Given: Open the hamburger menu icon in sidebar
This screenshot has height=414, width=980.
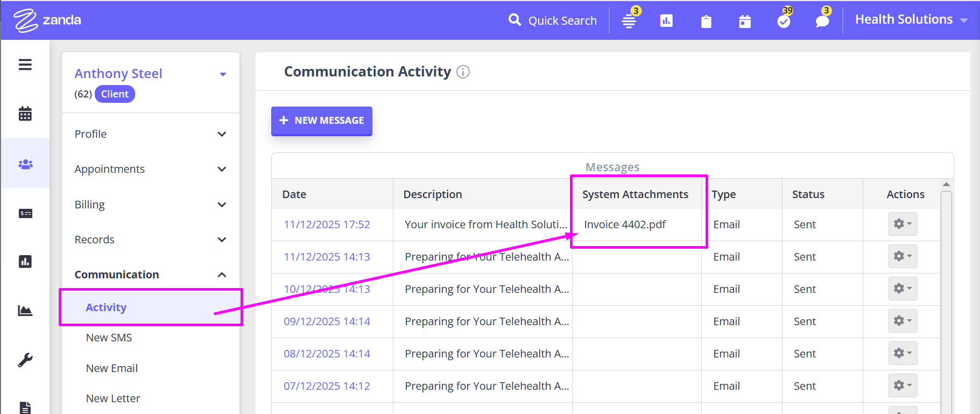Looking at the screenshot, I should pos(25,65).
